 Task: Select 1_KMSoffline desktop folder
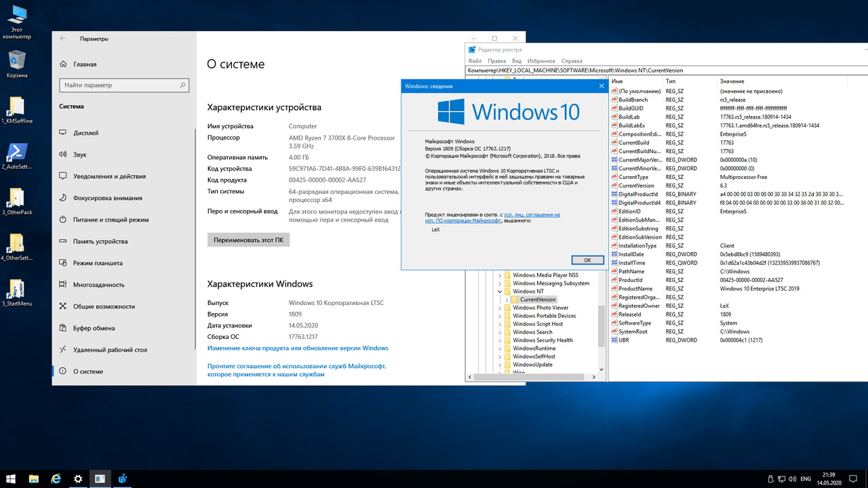[17, 110]
